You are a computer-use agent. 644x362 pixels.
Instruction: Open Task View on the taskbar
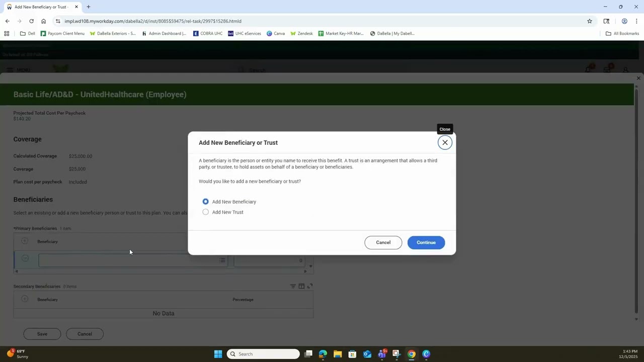(308, 354)
